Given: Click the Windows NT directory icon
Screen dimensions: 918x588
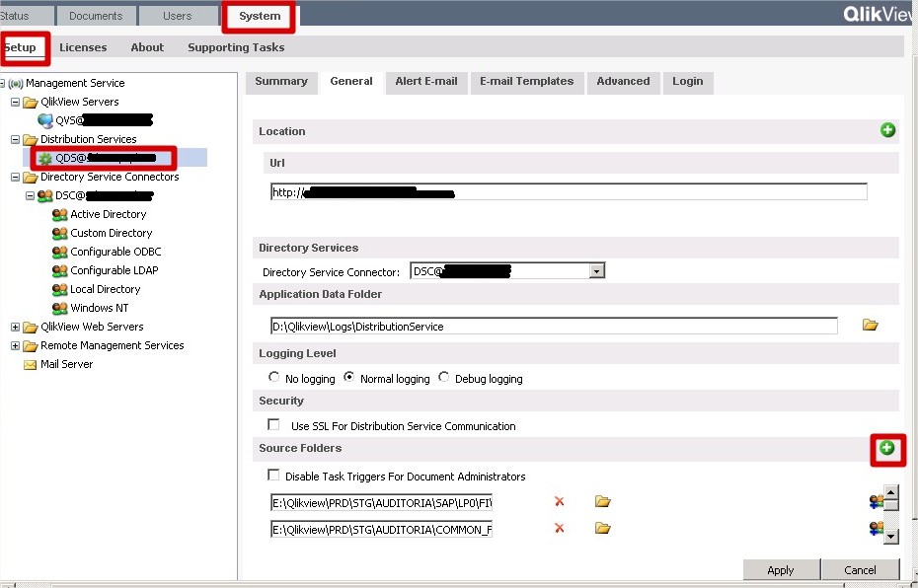Looking at the screenshot, I should click(59, 309).
